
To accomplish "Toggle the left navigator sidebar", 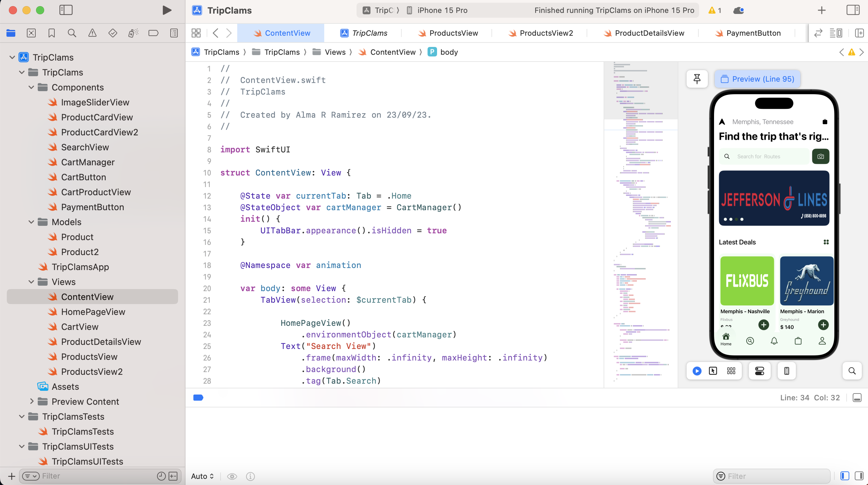I will click(x=66, y=10).
